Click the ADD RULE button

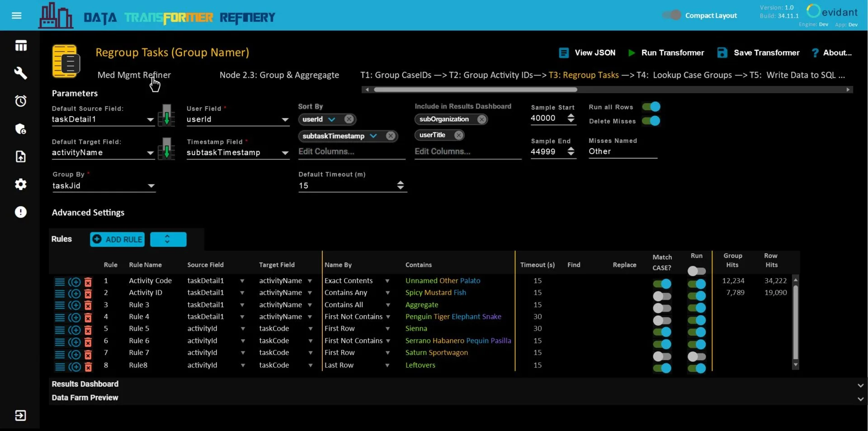(118, 240)
